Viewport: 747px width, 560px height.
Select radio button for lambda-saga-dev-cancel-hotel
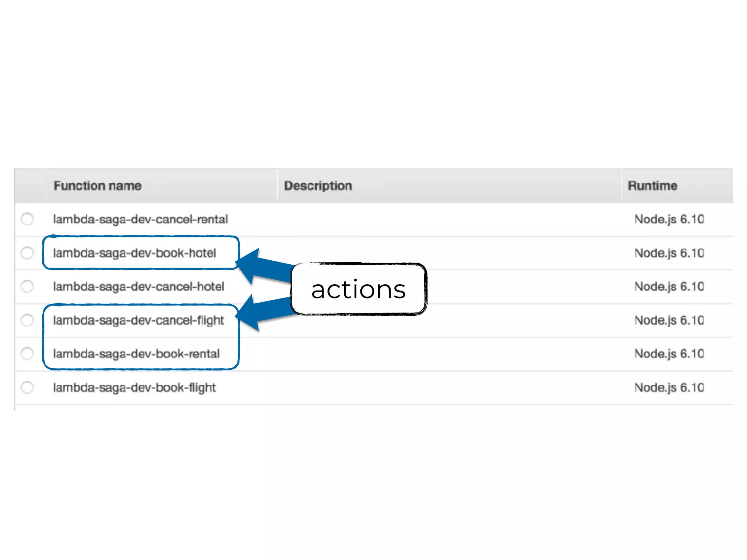(x=27, y=287)
